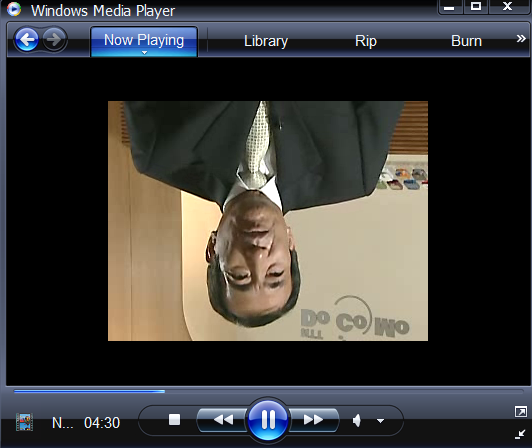Click the truncated media title N...
Screen dimensions: 532x448
pyautogui.click(x=62, y=423)
